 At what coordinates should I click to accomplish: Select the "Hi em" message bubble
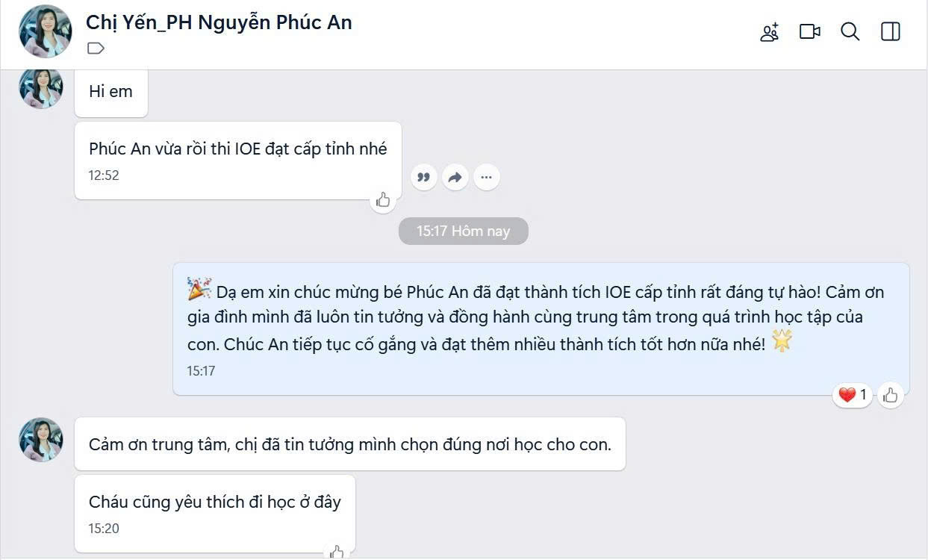[111, 92]
